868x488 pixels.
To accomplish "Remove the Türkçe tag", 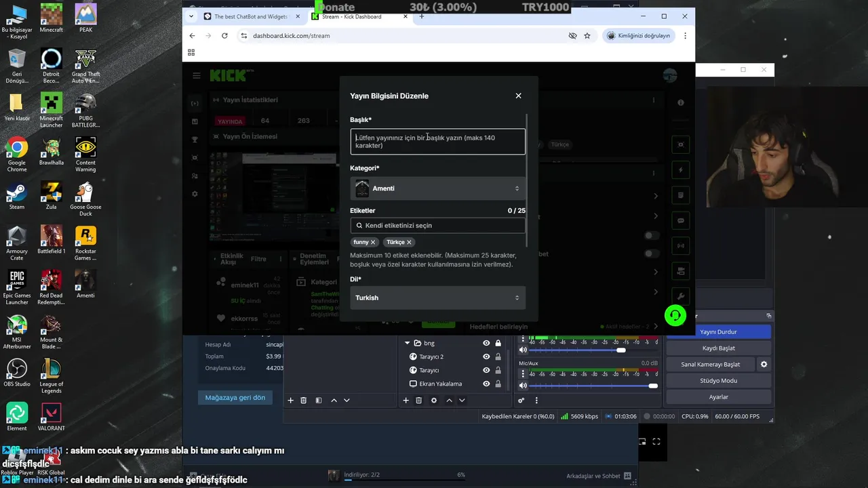I will point(409,242).
